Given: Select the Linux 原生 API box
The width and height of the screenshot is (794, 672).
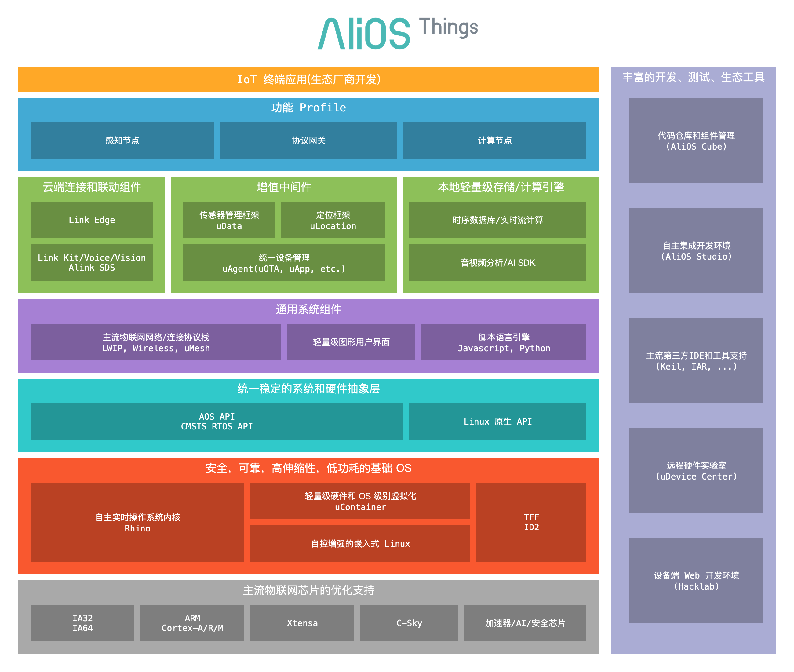Looking at the screenshot, I should pyautogui.click(x=497, y=421).
